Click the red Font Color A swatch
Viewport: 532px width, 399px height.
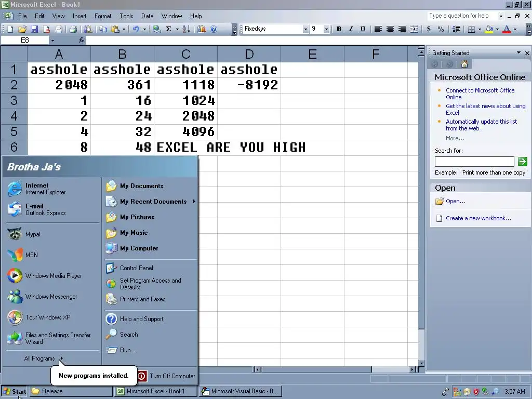(507, 29)
